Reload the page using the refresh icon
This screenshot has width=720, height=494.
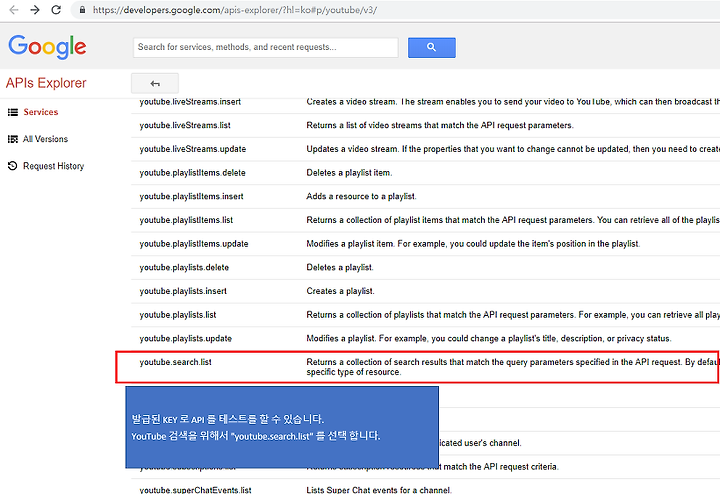[56, 10]
